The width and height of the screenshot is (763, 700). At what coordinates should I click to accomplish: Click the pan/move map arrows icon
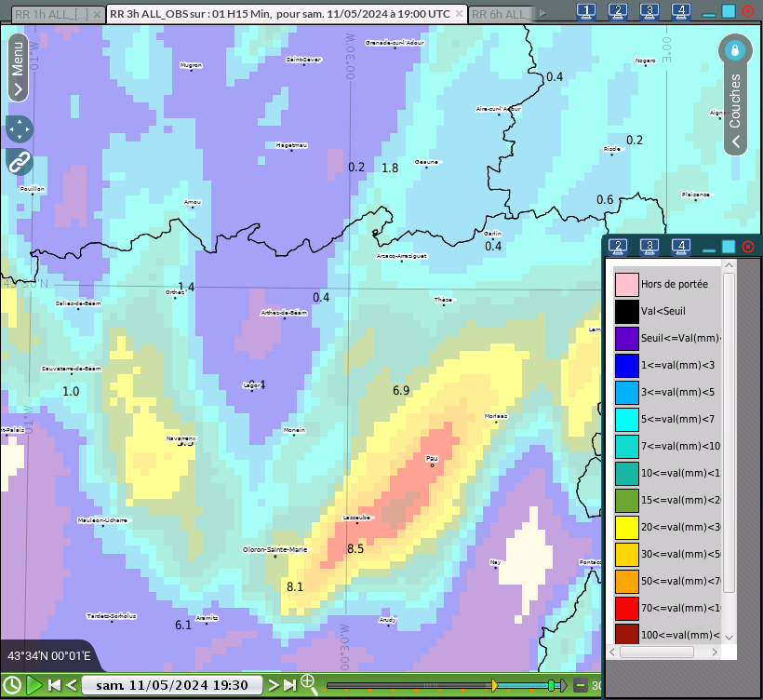[x=20, y=129]
